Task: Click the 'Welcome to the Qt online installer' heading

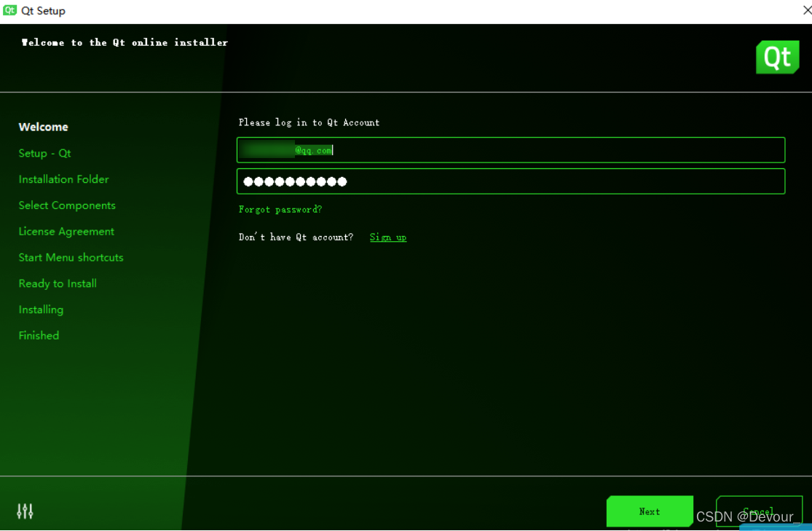Action: click(x=125, y=42)
